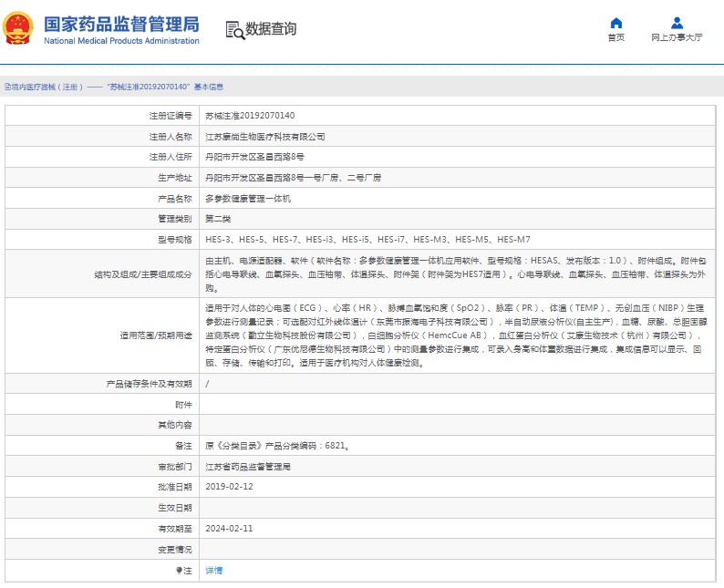Open the 首页 home icon

click(x=616, y=23)
